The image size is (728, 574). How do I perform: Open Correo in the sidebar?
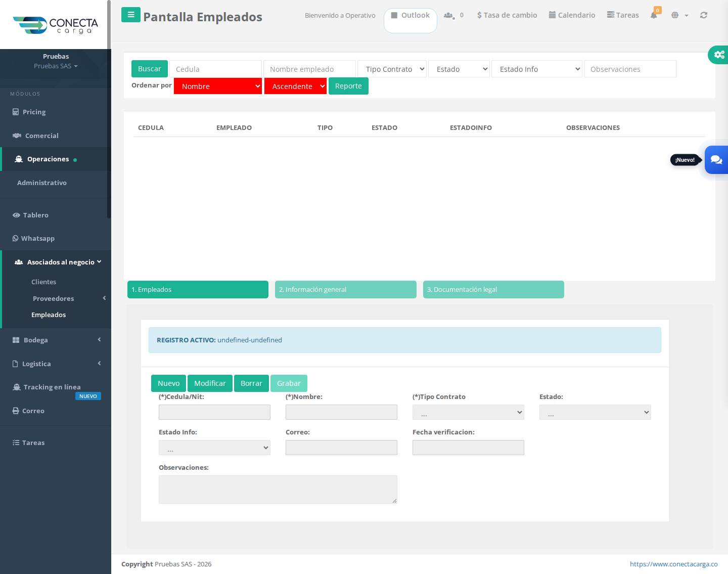point(56,411)
